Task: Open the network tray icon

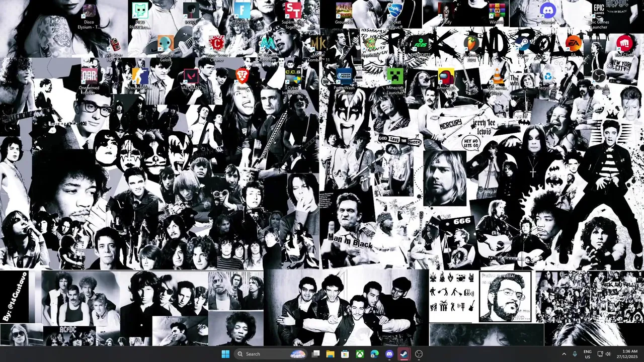Action: (600, 354)
